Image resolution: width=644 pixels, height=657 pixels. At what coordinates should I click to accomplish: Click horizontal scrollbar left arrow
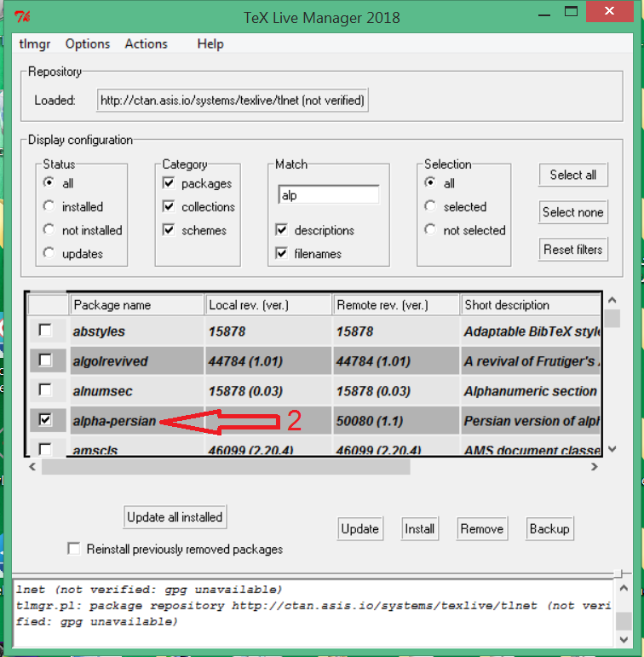(32, 466)
